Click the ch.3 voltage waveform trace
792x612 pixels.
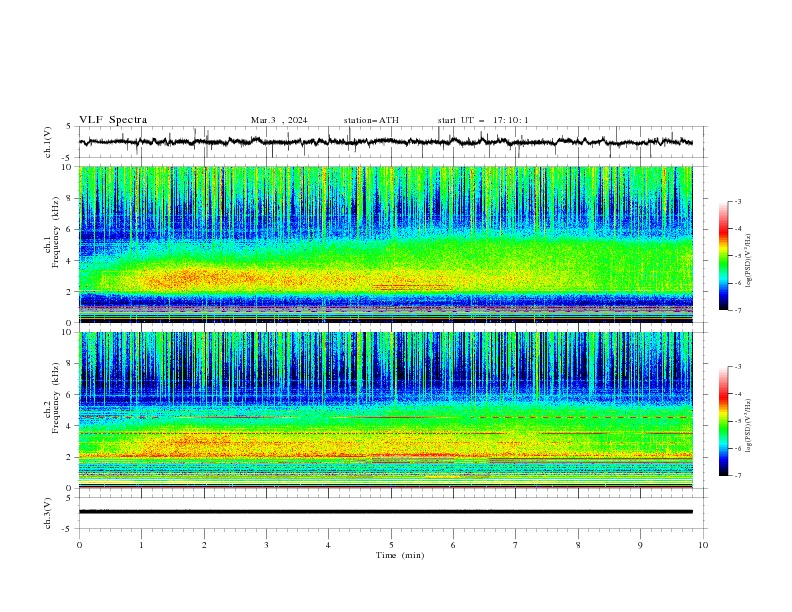[386, 512]
